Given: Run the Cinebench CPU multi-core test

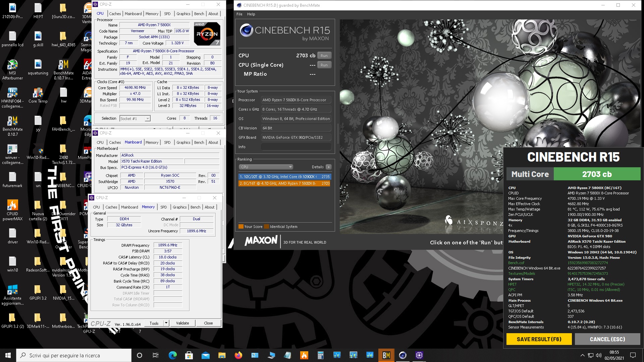Looking at the screenshot, I should tap(324, 56).
